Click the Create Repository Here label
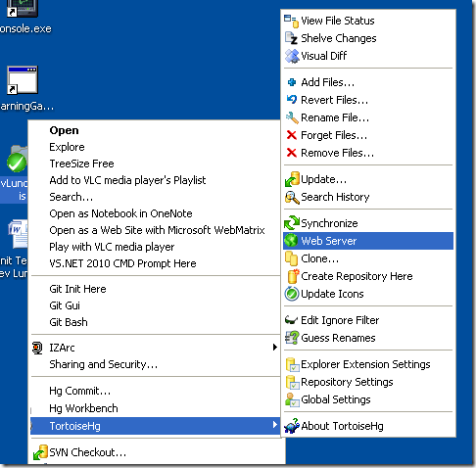This screenshot has width=476, height=468. [357, 276]
